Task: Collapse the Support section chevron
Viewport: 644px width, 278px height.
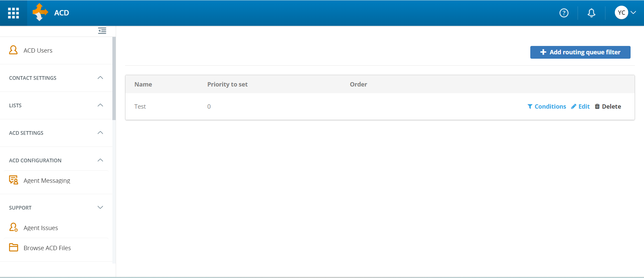Action: (100, 208)
